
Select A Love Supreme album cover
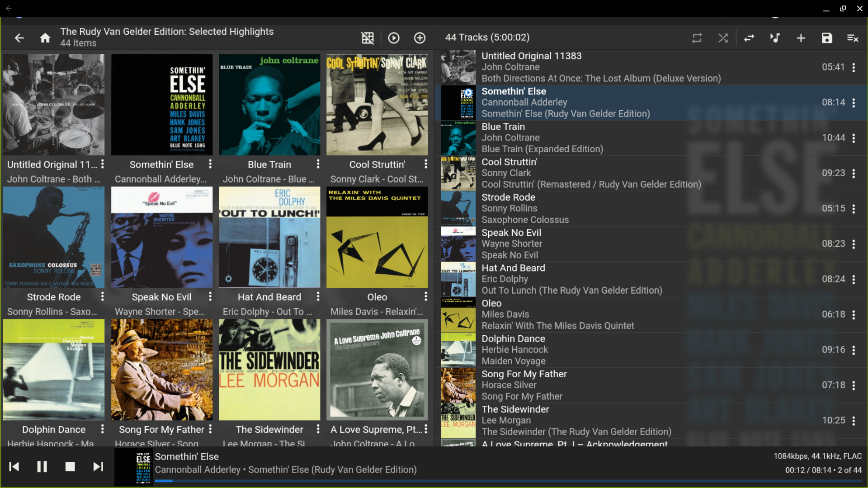[377, 370]
